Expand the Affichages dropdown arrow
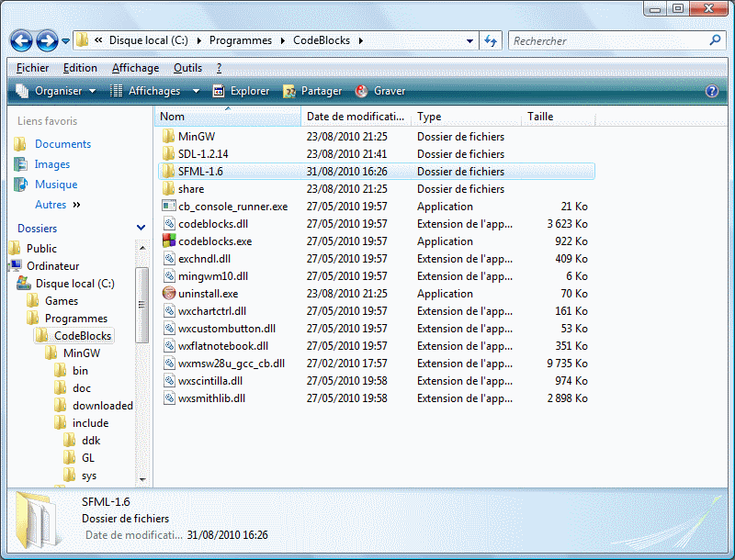The width and height of the screenshot is (735, 560). [196, 91]
